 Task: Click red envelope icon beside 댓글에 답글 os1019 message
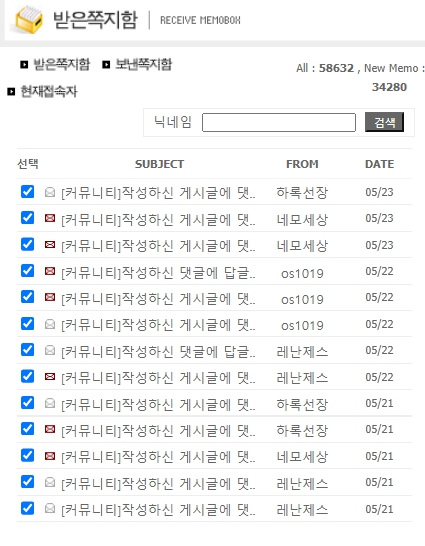[x=50, y=271]
